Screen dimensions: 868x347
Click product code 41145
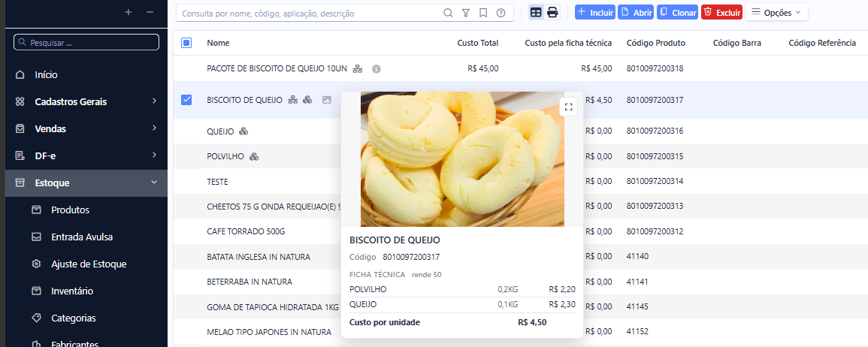click(x=638, y=306)
